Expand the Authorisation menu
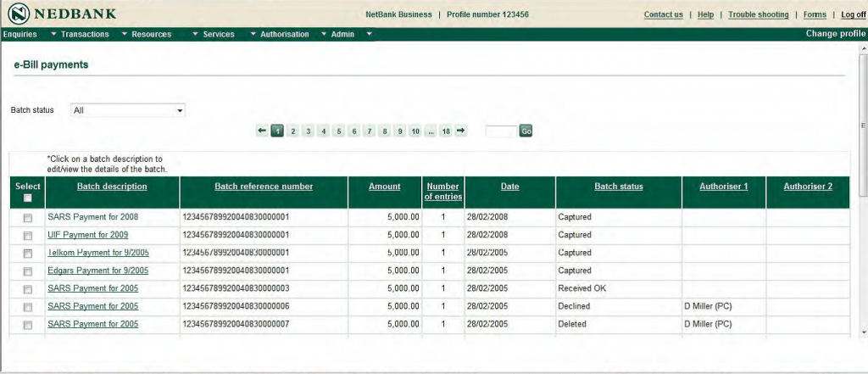This screenshot has height=374, width=868. click(284, 34)
